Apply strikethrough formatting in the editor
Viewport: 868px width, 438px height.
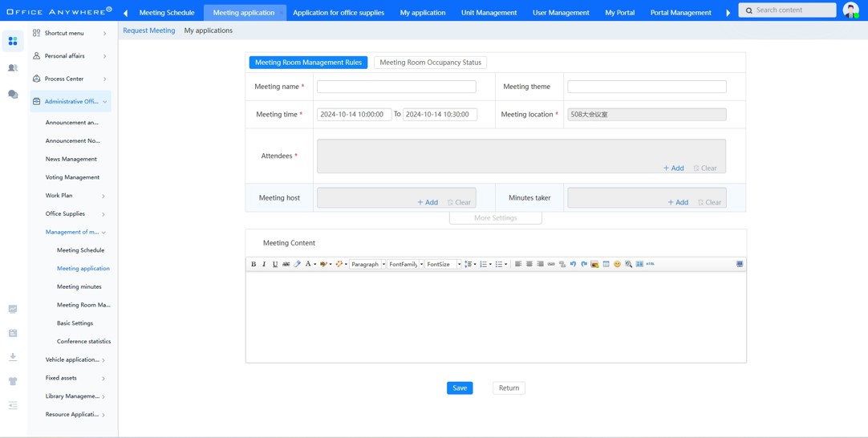pos(286,264)
